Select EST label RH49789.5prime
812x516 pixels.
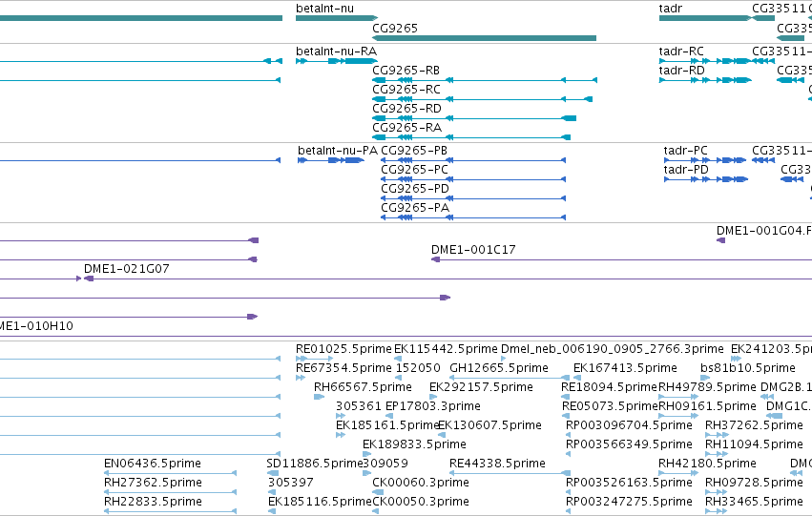(x=707, y=387)
